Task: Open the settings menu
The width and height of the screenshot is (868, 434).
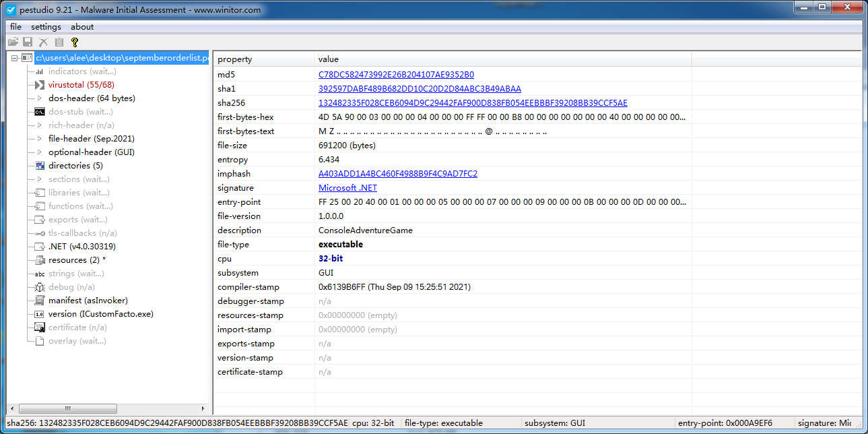Action: click(46, 27)
